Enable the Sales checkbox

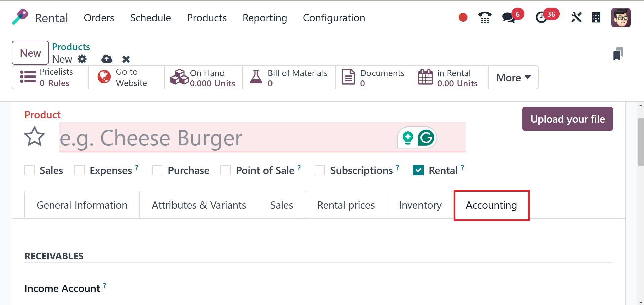30,170
